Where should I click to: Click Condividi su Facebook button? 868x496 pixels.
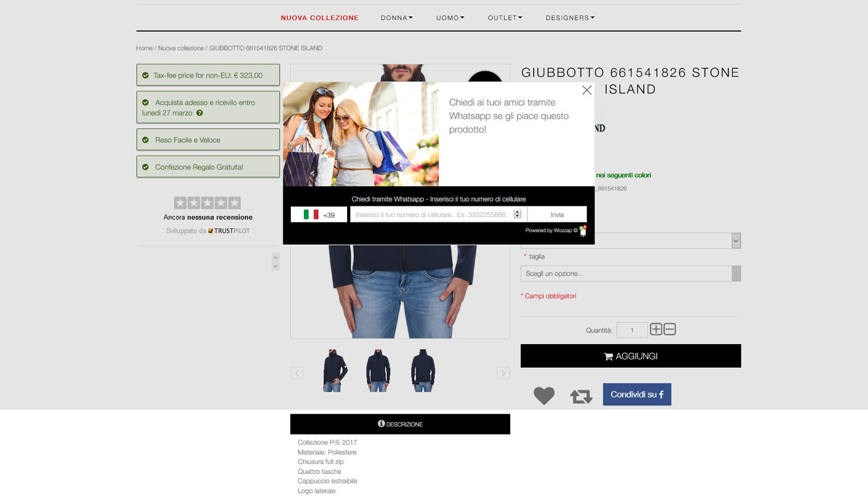pos(637,394)
